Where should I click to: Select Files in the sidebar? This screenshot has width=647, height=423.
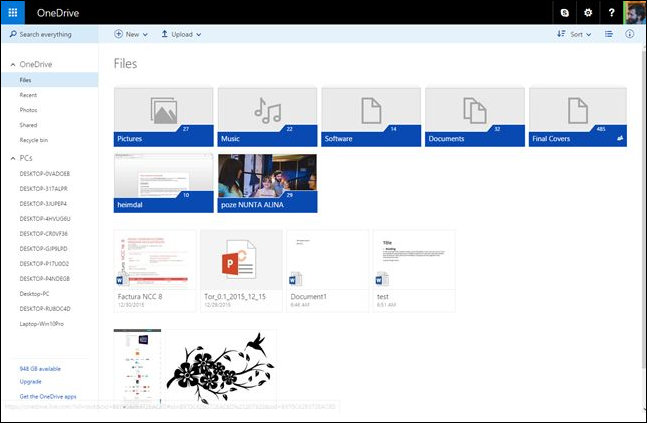(x=50, y=80)
